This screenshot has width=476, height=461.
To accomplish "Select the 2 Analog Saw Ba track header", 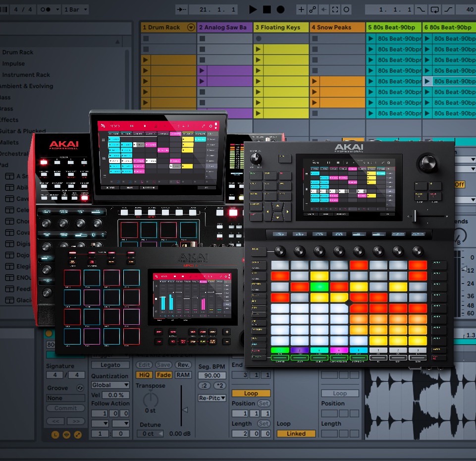I will 225,27.
